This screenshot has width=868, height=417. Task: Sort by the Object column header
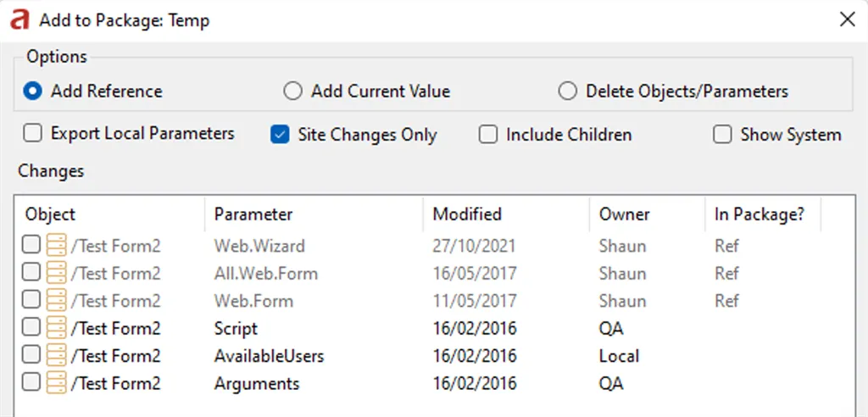click(x=50, y=214)
